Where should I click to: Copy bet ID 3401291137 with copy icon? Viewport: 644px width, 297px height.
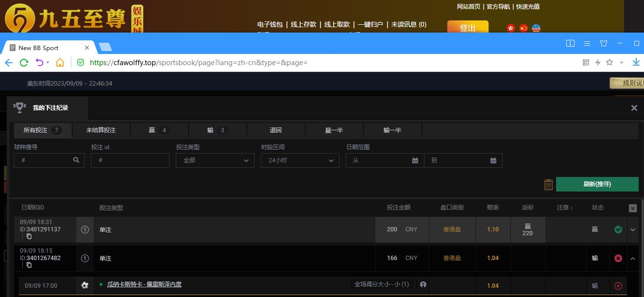pos(29,236)
